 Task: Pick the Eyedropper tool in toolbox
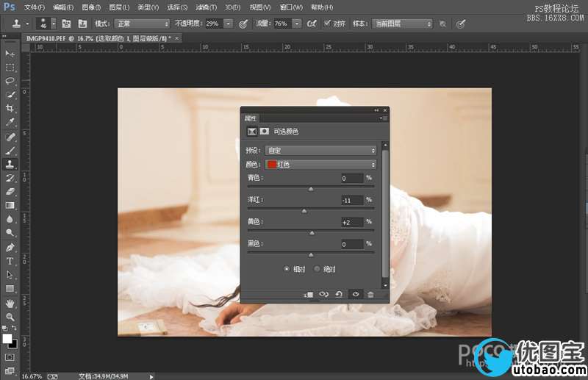[10, 122]
